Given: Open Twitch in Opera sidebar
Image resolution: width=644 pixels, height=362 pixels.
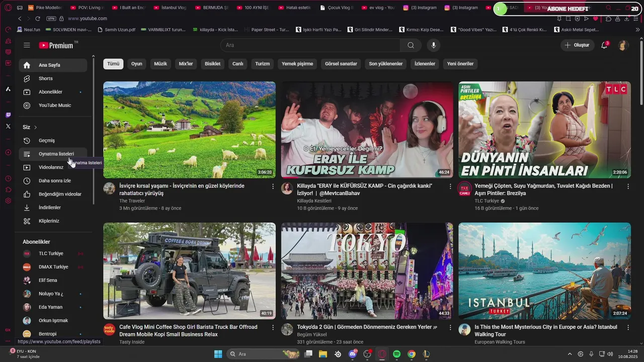Looking at the screenshot, I should [x=8, y=115].
